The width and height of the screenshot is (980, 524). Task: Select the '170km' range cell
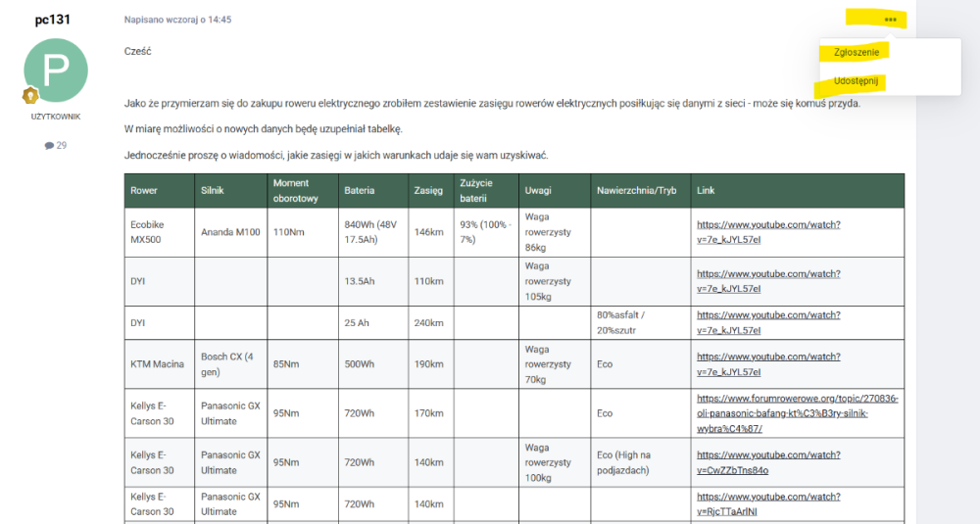click(x=430, y=413)
